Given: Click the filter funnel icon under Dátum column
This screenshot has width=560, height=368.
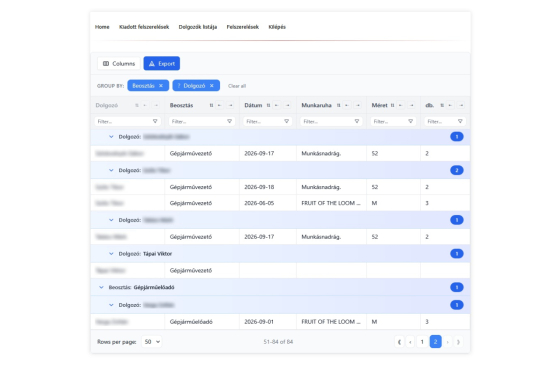Looking at the screenshot, I should 286,121.
